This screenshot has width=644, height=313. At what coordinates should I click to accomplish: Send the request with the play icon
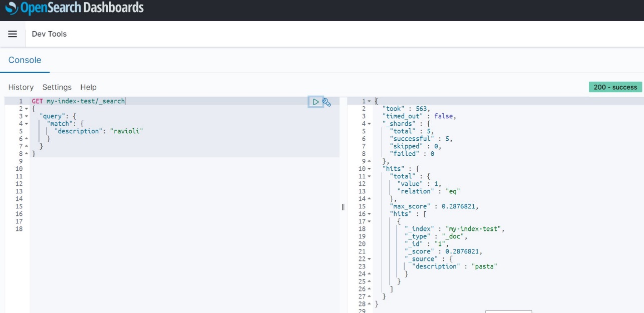[x=315, y=102]
